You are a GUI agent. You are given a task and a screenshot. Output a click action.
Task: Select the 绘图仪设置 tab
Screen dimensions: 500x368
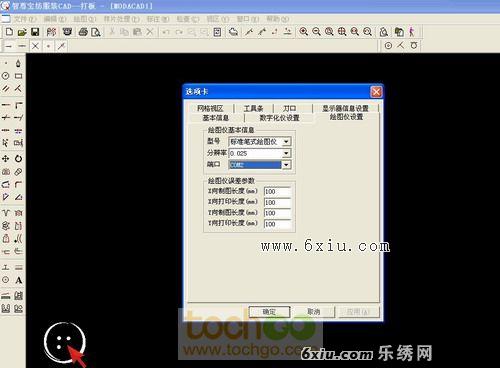pyautogui.click(x=346, y=117)
